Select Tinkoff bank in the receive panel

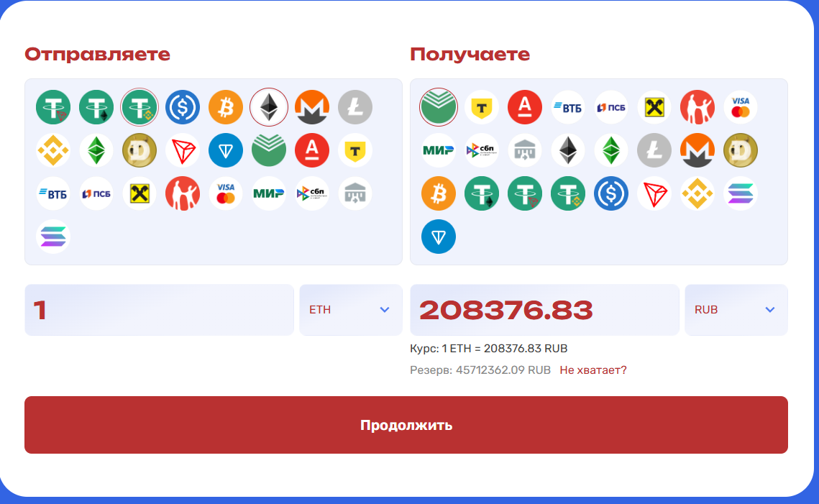coord(482,107)
